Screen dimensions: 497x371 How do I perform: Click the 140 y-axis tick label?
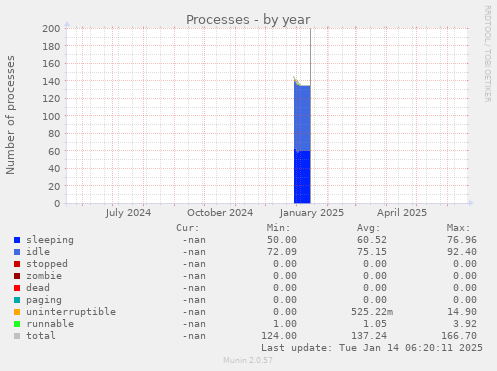(51, 81)
